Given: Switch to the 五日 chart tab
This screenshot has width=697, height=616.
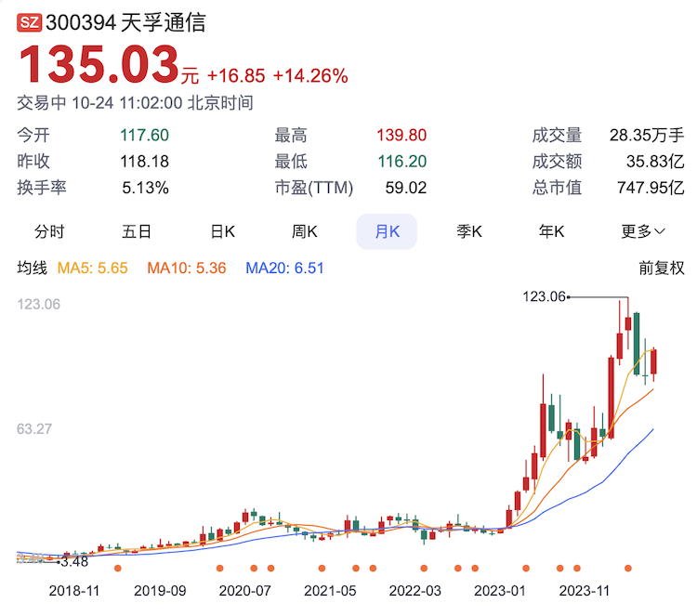Looking at the screenshot, I should click(x=137, y=231).
